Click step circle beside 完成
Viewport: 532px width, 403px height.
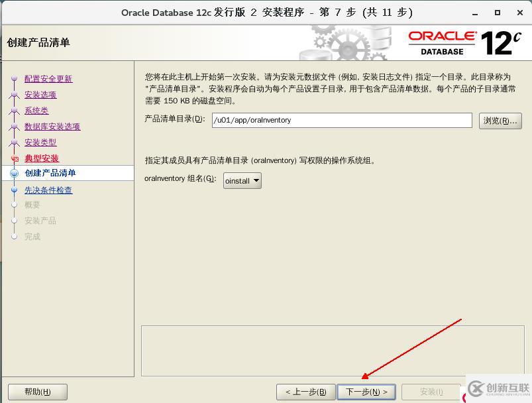coord(15,237)
